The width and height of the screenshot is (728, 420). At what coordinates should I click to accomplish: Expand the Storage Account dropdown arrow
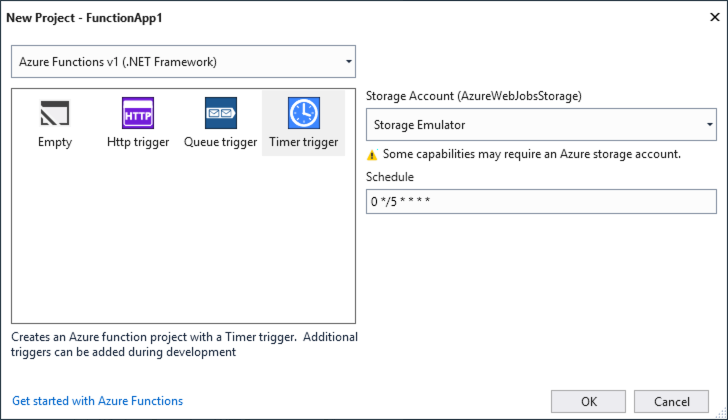pyautogui.click(x=709, y=125)
